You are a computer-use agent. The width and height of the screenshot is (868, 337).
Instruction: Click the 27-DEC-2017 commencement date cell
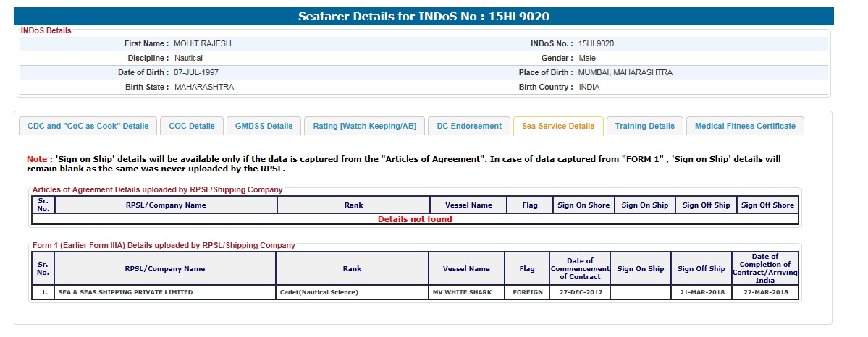click(x=580, y=292)
